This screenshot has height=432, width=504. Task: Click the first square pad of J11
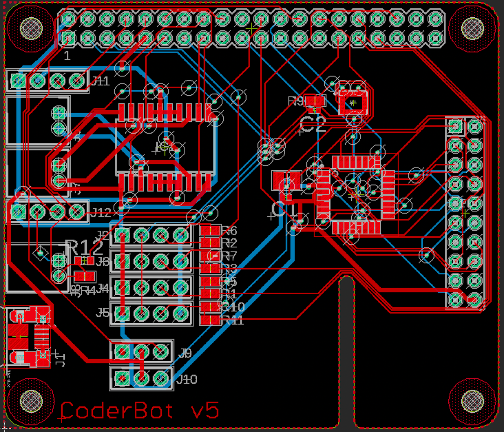18,81
